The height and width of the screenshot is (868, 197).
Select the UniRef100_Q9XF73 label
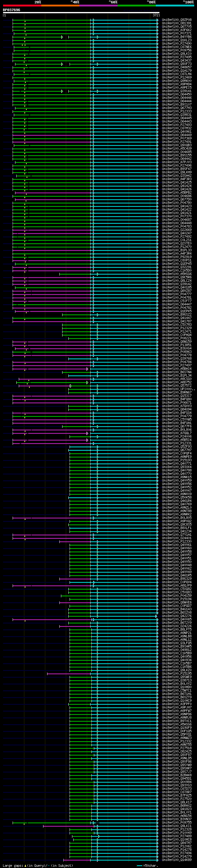pyautogui.click(x=177, y=64)
